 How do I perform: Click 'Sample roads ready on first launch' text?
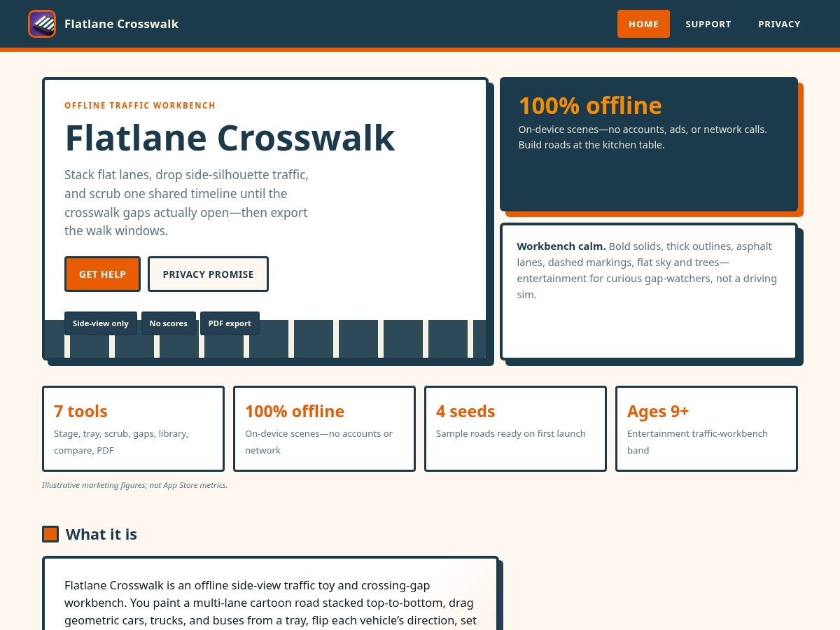click(x=511, y=433)
